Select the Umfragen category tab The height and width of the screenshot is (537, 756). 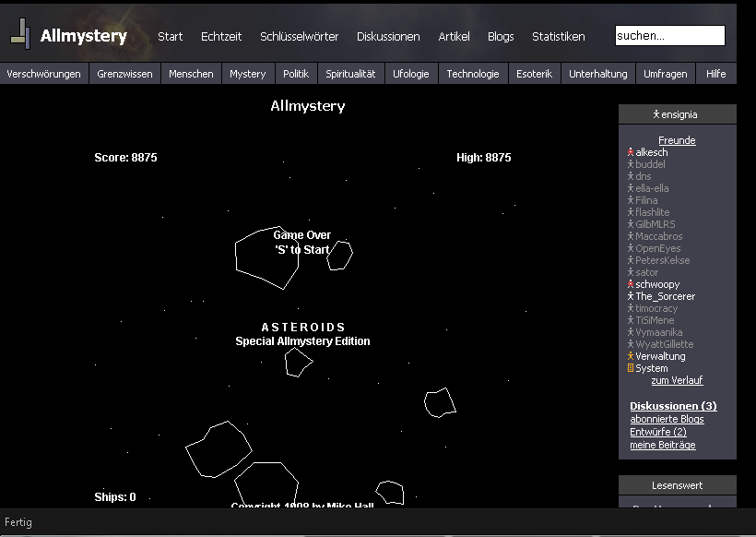[666, 74]
